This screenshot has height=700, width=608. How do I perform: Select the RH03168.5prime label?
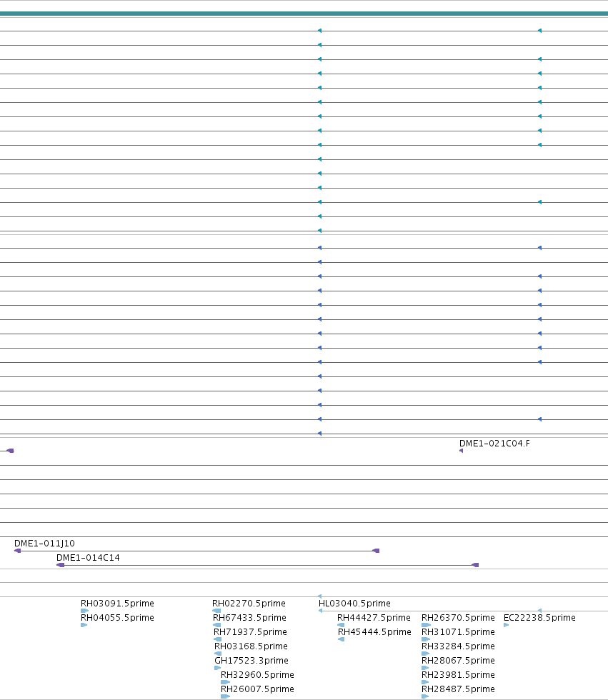[x=251, y=646]
